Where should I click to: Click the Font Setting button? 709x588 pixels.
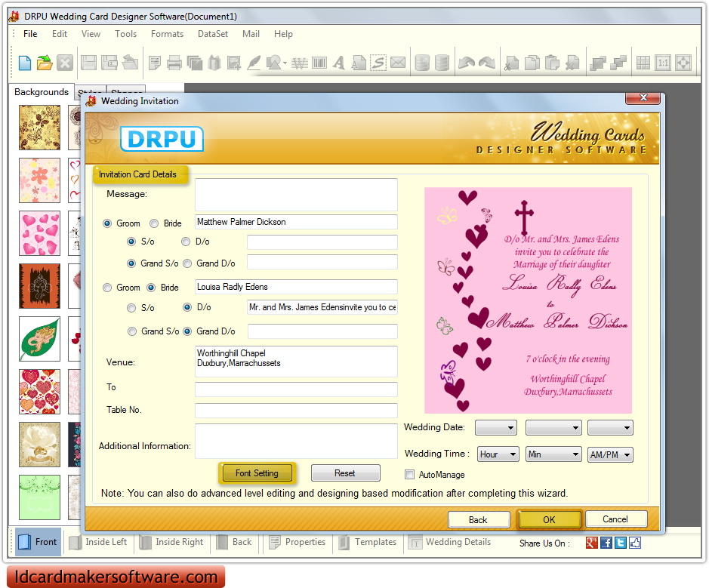(257, 473)
